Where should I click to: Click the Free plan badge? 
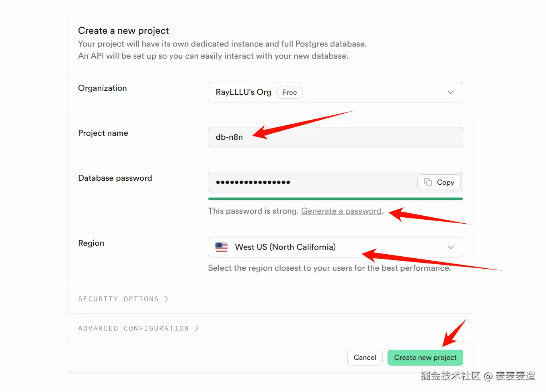[289, 92]
